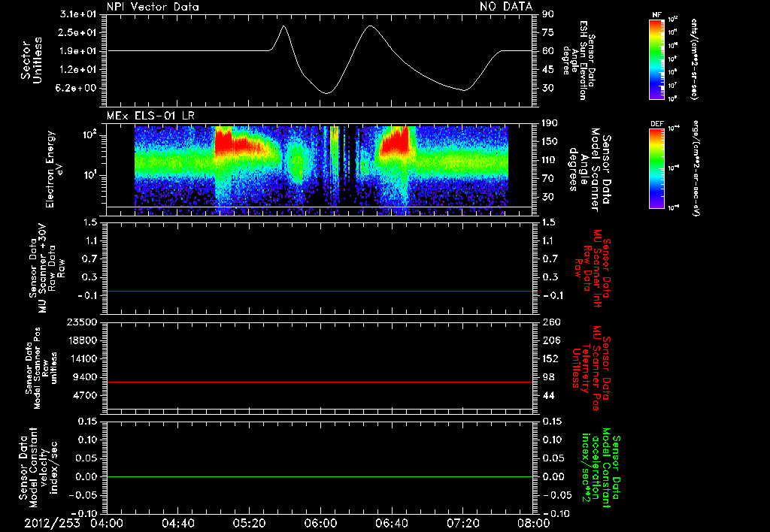Viewport: 770px width, 532px height.
Task: Click the 04:40 time axis label
Action: 177,523
